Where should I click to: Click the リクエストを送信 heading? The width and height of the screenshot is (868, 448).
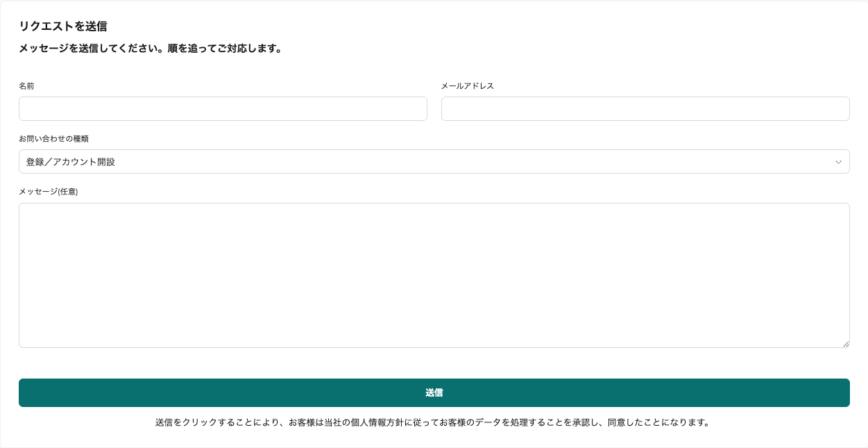pyautogui.click(x=63, y=26)
